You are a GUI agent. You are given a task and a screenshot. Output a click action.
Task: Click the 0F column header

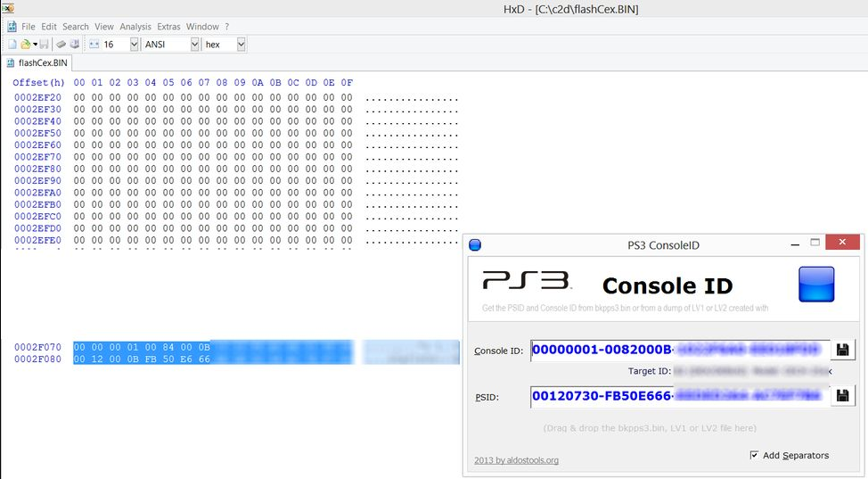pyautogui.click(x=347, y=83)
